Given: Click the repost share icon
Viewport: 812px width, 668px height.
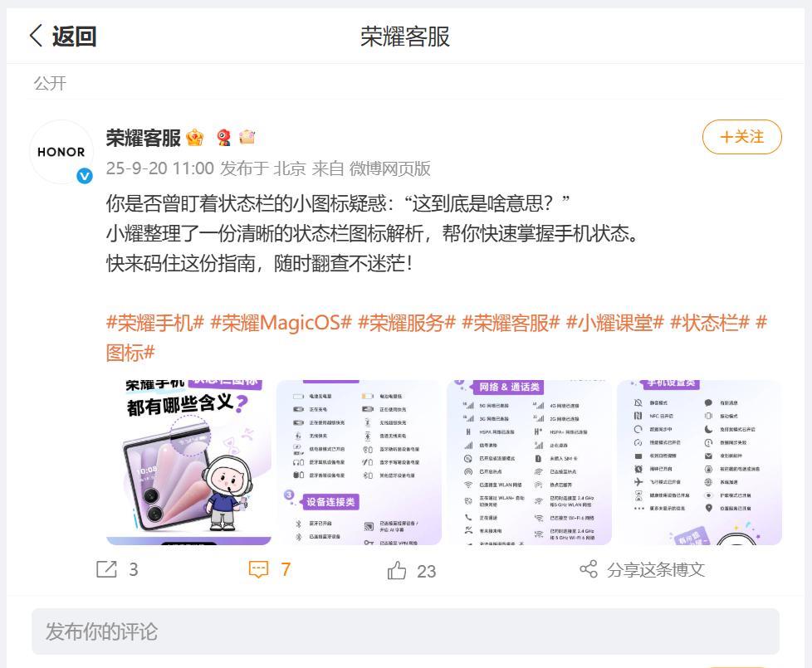Looking at the screenshot, I should click(x=106, y=569).
